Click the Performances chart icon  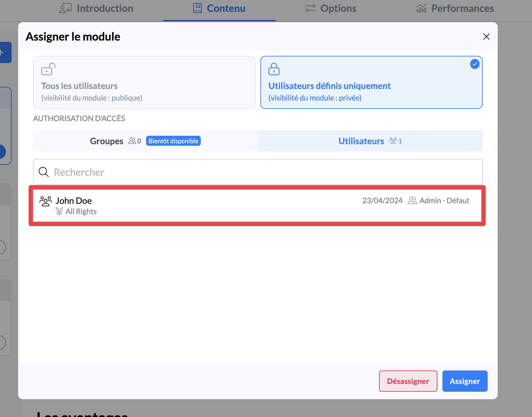tap(421, 8)
